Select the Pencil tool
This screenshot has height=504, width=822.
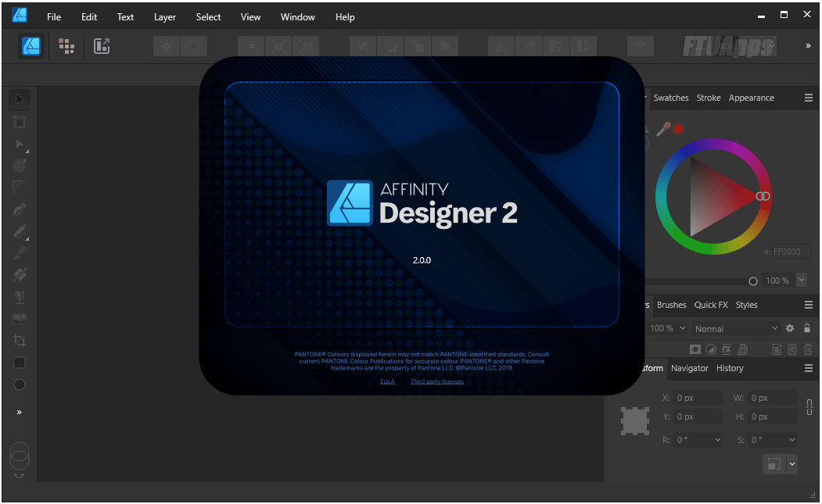pos(20,231)
